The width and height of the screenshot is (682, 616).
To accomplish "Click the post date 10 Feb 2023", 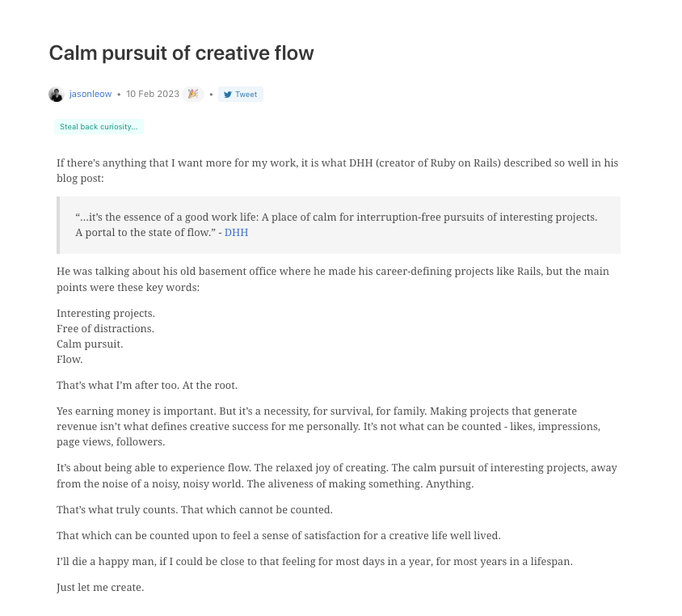I will [x=153, y=95].
